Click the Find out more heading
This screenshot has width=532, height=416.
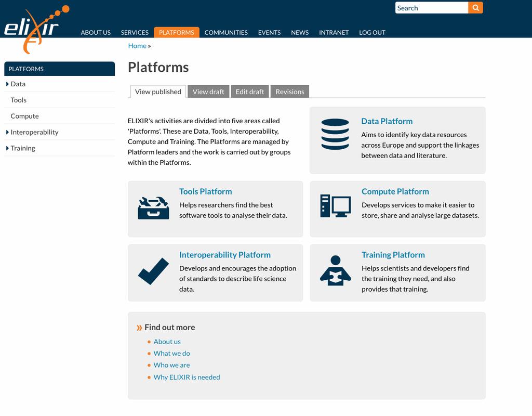[170, 328]
